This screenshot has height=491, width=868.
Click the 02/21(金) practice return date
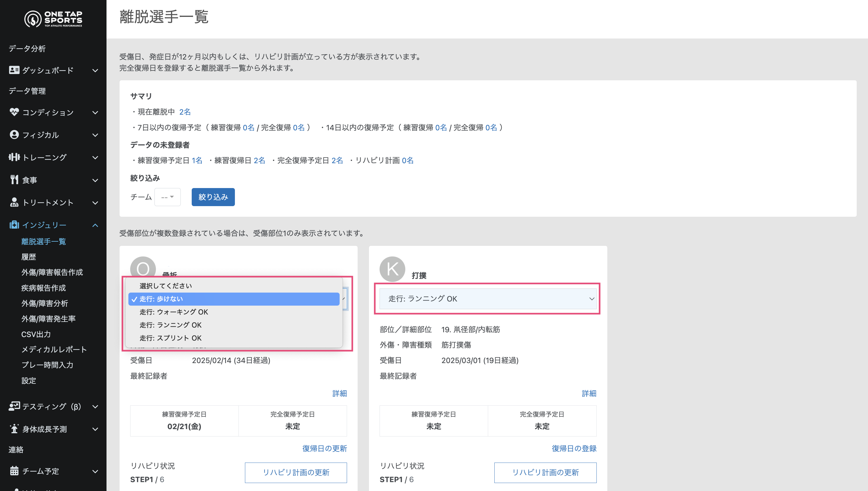click(x=184, y=426)
